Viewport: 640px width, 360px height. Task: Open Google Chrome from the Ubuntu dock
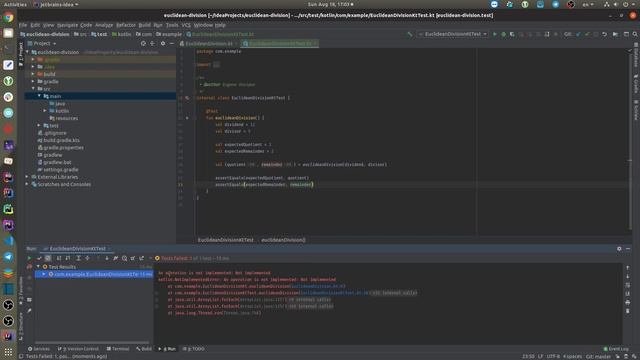(8, 18)
